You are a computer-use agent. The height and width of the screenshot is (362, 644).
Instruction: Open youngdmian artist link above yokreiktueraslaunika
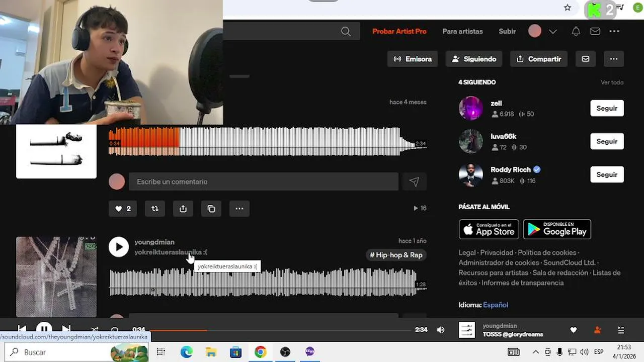[154, 242]
